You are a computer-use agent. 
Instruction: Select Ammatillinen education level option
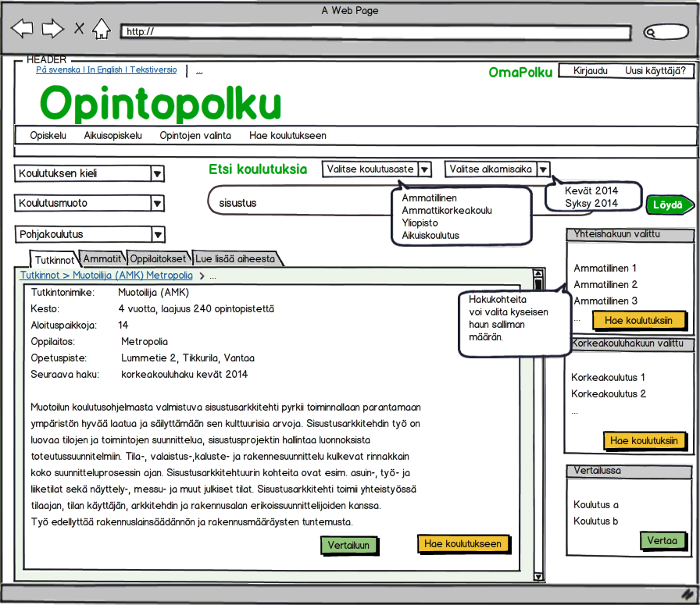429,198
